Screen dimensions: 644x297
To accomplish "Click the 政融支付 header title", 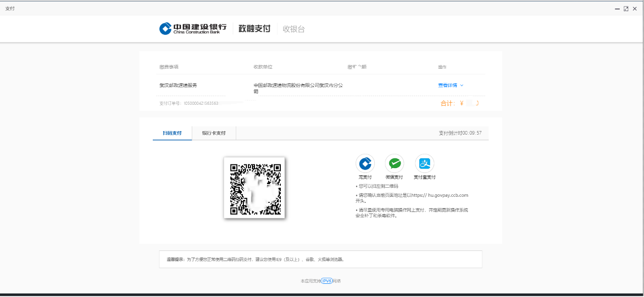I will 254,29.
